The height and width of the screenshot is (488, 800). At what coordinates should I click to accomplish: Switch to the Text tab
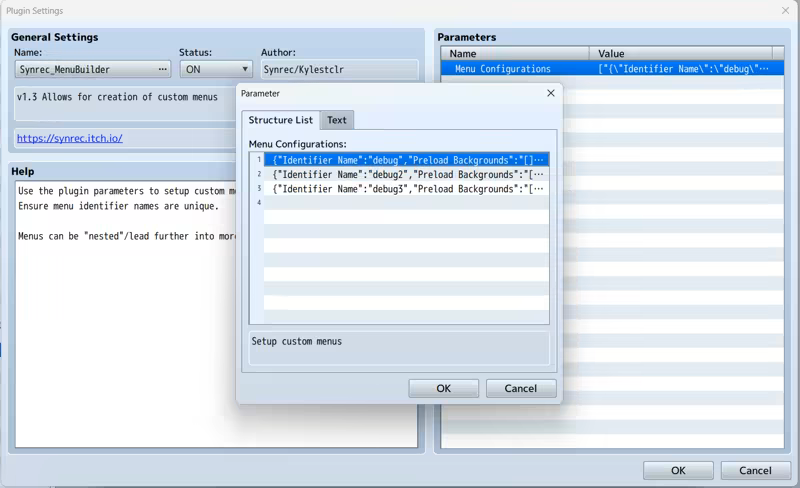click(x=337, y=120)
